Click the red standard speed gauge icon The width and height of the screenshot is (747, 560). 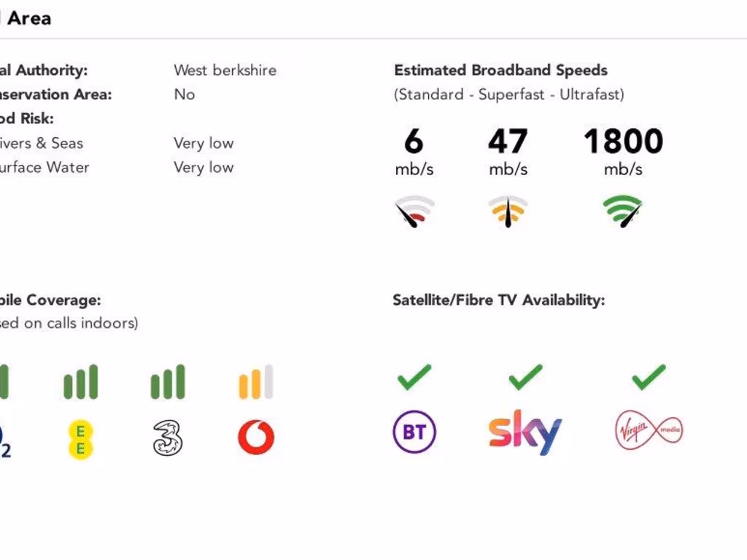(414, 212)
